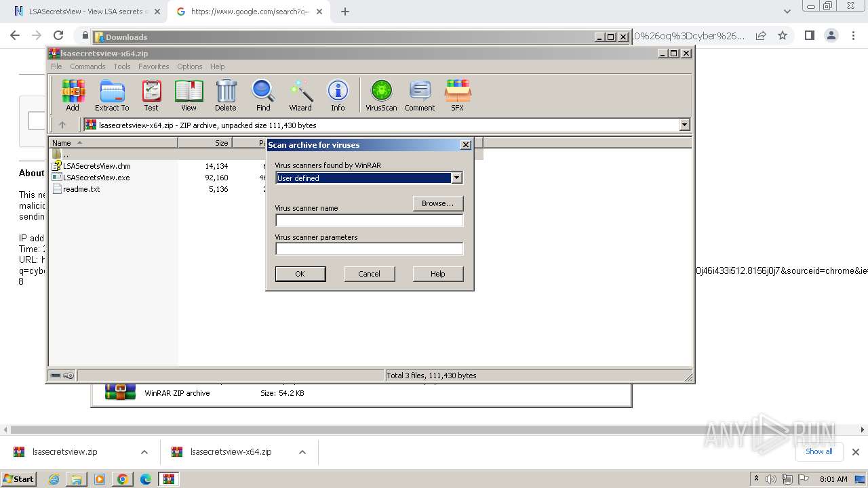Click the browser Back arrow
868x488 pixels.
(x=15, y=36)
